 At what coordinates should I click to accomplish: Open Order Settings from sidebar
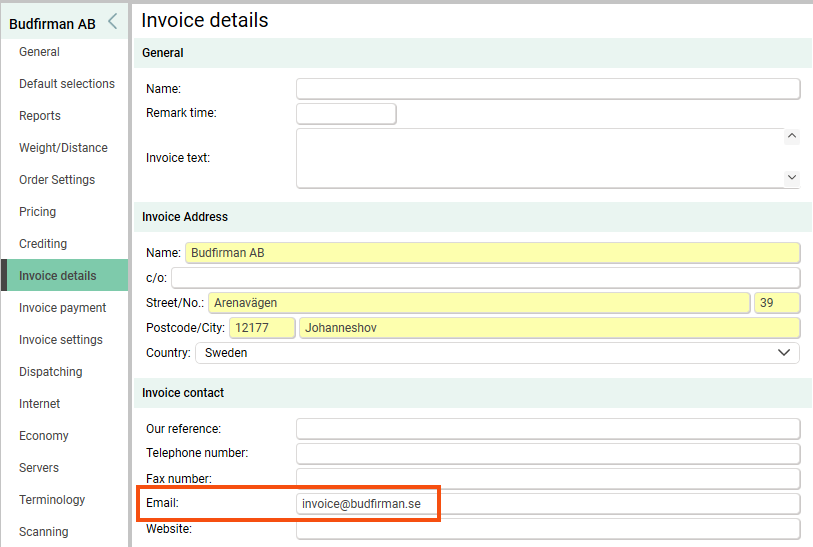pyautogui.click(x=57, y=180)
